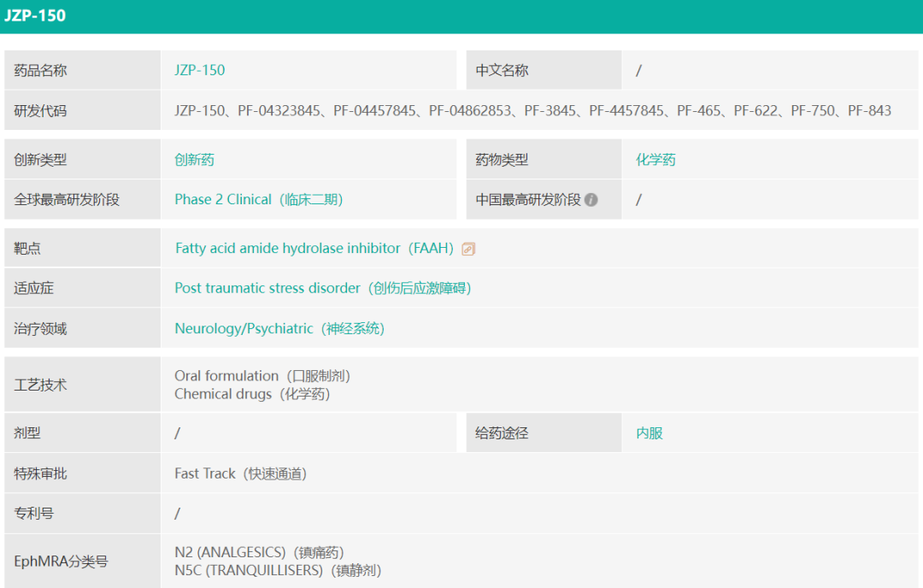Select the 适应症 label cell
Screen dimensions: 923x588
(x=82, y=288)
